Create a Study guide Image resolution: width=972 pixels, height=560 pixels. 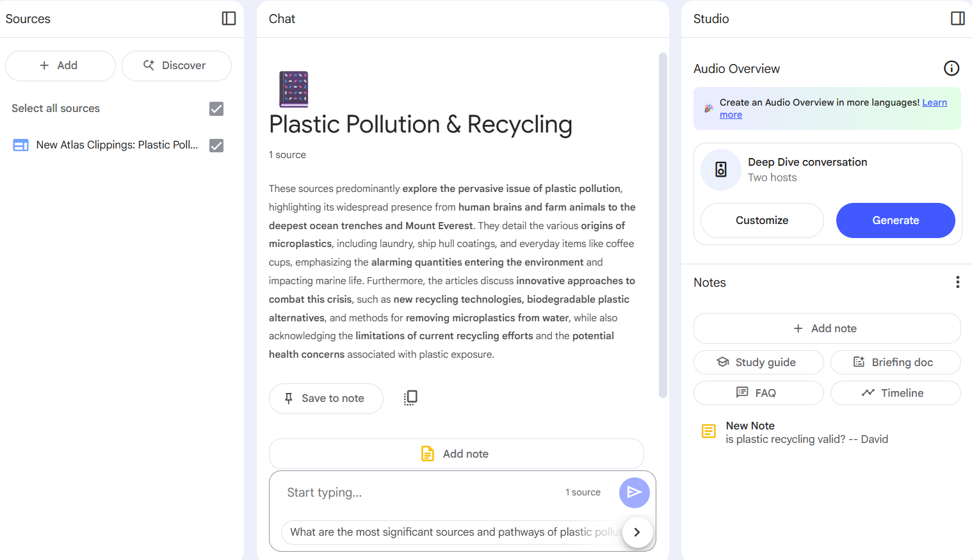pos(758,362)
